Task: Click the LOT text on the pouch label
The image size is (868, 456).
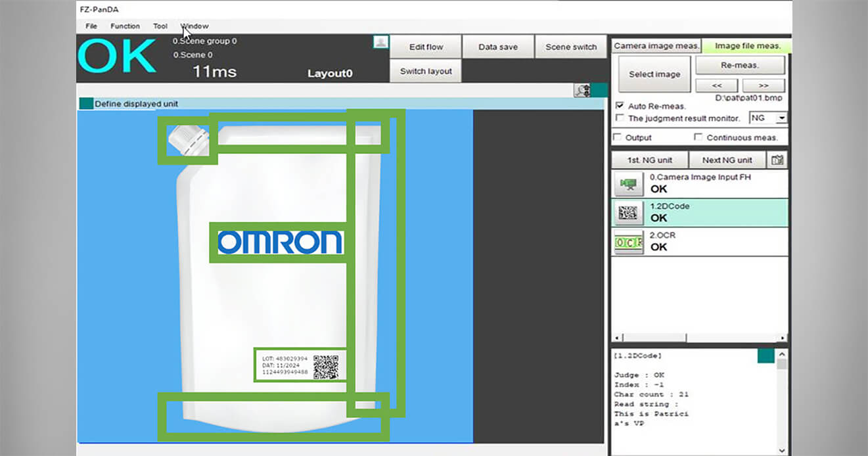Action: click(285, 359)
